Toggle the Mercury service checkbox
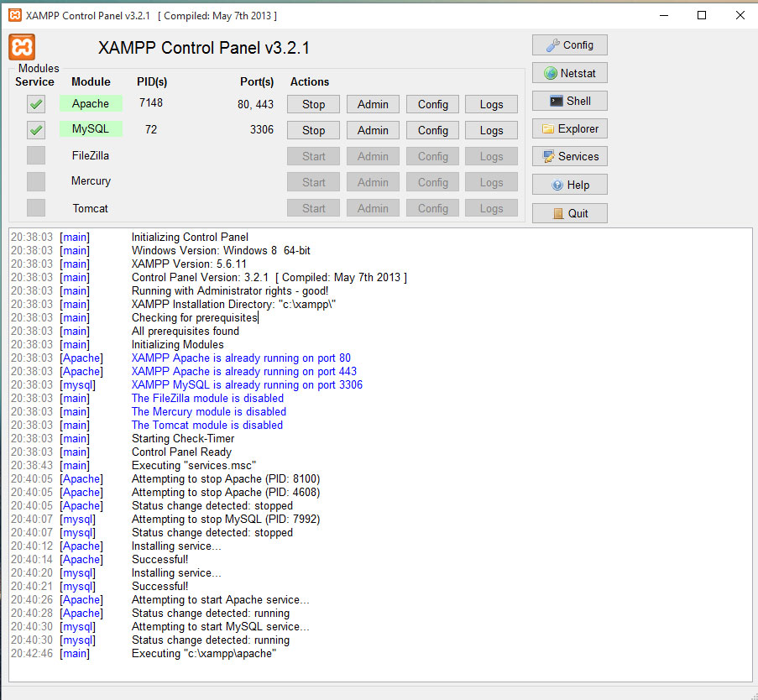The image size is (758, 700). (x=36, y=182)
